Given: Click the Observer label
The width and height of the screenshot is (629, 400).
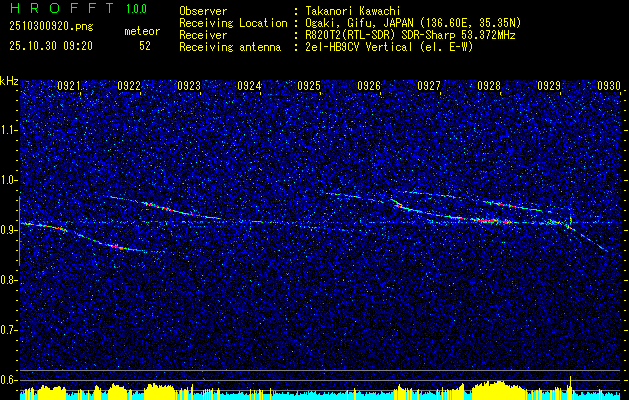Looking at the screenshot, I should pos(203,11).
